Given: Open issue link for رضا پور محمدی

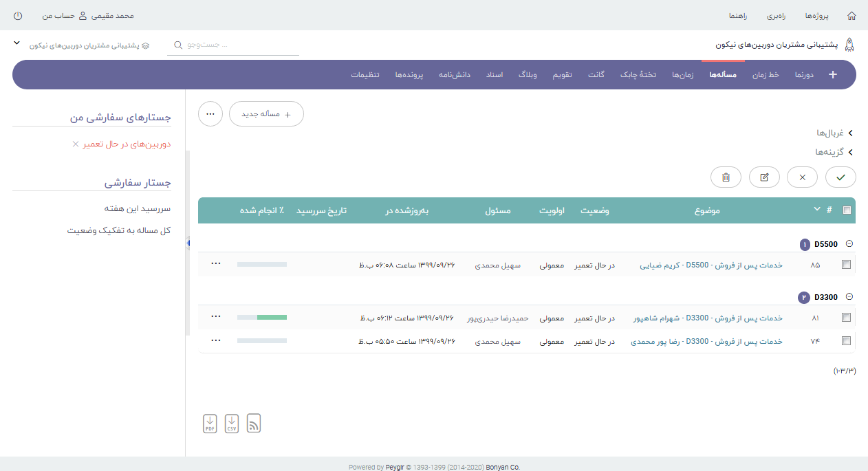Looking at the screenshot, I should point(706,341).
